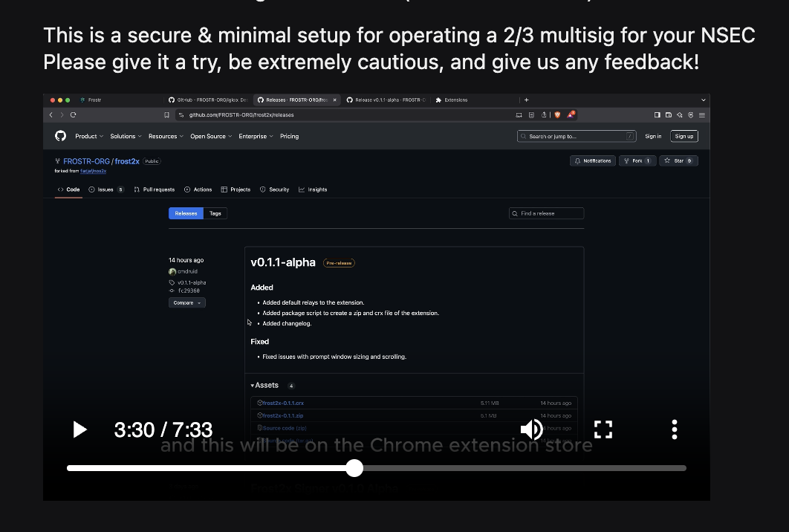Open the browser wallet icon
This screenshot has width=789, height=532.
coord(668,114)
